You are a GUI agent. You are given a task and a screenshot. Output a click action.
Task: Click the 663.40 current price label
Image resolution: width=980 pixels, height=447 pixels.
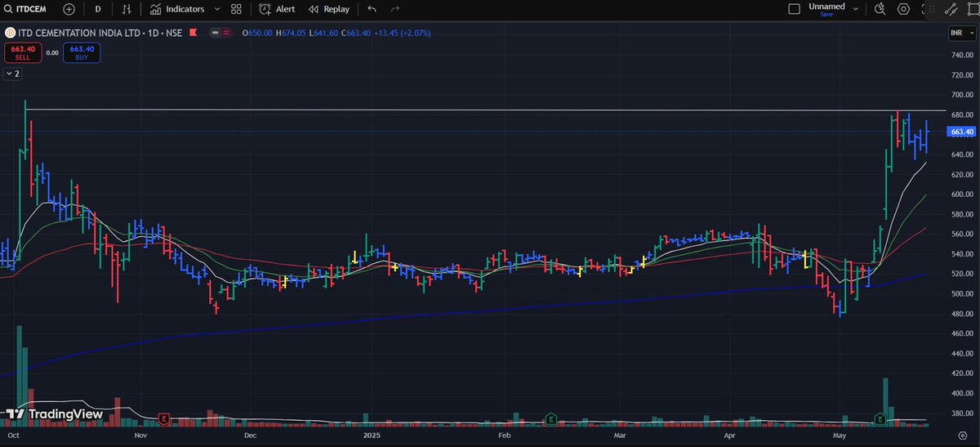(x=962, y=132)
